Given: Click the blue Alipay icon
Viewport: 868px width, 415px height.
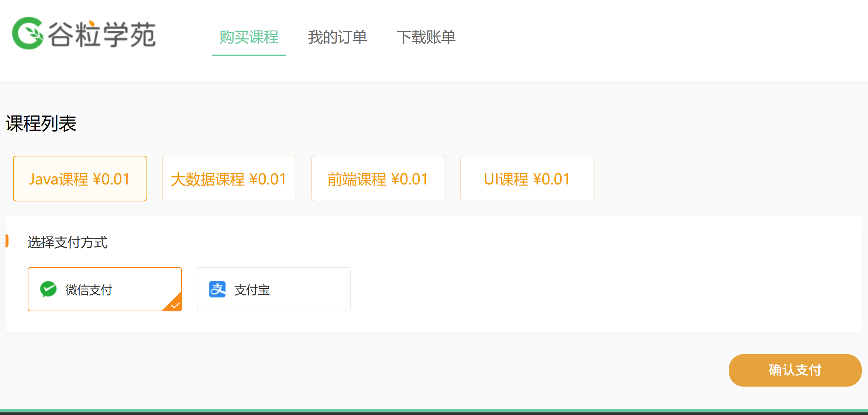Looking at the screenshot, I should [217, 289].
